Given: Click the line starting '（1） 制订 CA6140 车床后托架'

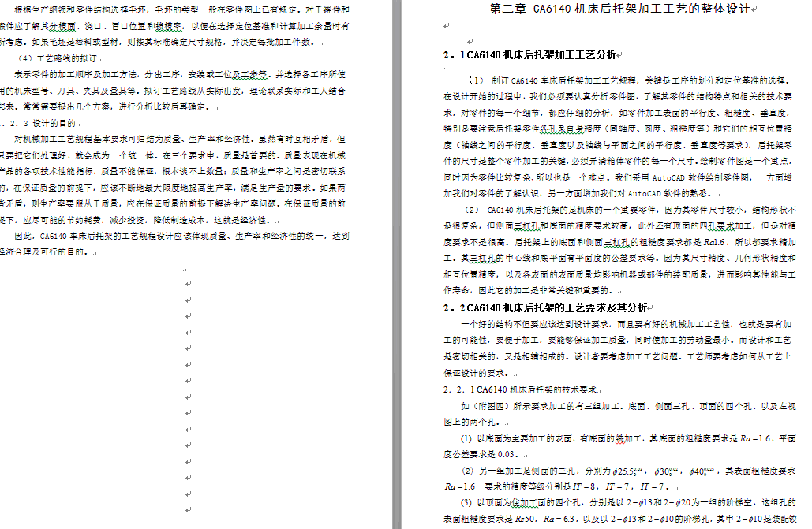Looking at the screenshot, I should pos(629,80).
